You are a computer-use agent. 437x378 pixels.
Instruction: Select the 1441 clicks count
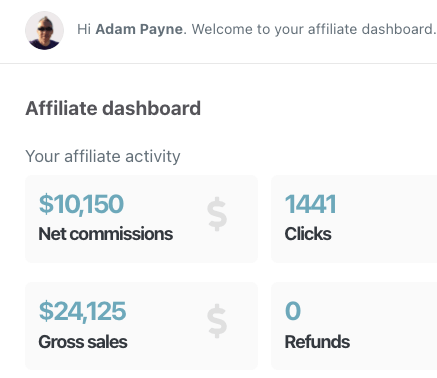coord(310,204)
